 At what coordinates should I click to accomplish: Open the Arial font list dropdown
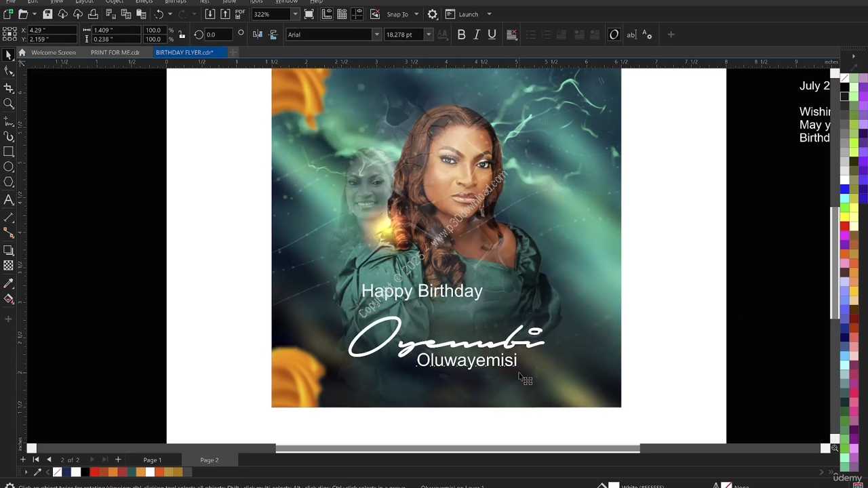(376, 35)
